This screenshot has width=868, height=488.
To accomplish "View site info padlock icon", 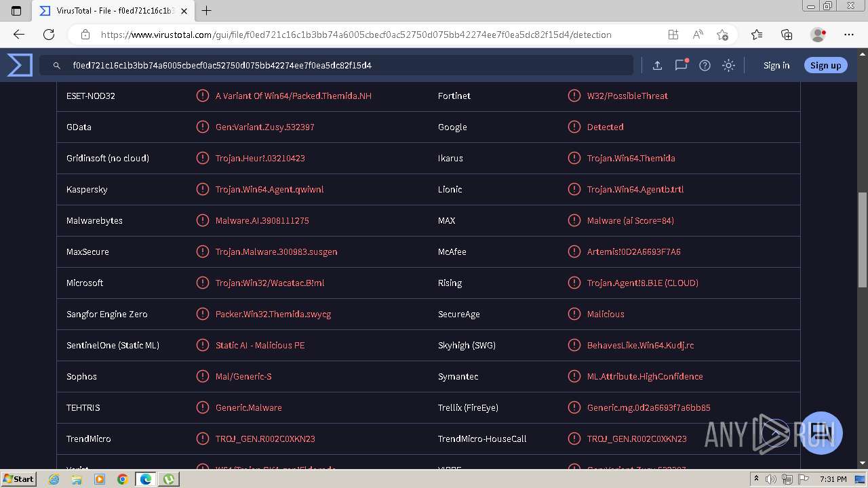I will tap(85, 35).
